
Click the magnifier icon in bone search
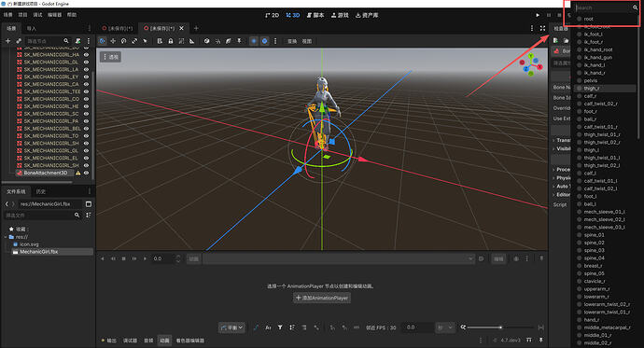tap(635, 7)
